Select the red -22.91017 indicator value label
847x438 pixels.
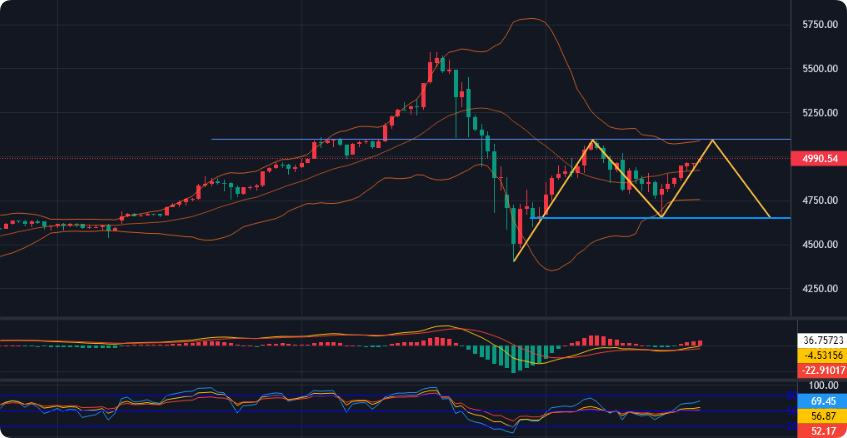pyautogui.click(x=819, y=369)
